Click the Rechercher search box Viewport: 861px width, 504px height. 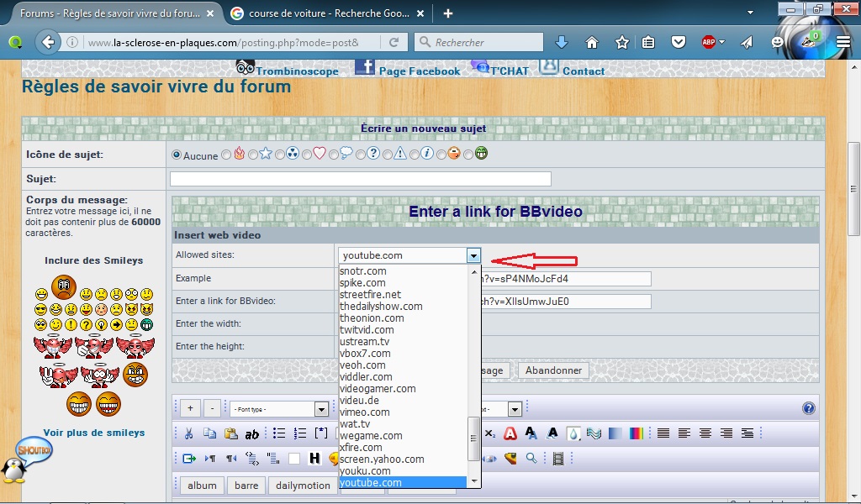[478, 42]
